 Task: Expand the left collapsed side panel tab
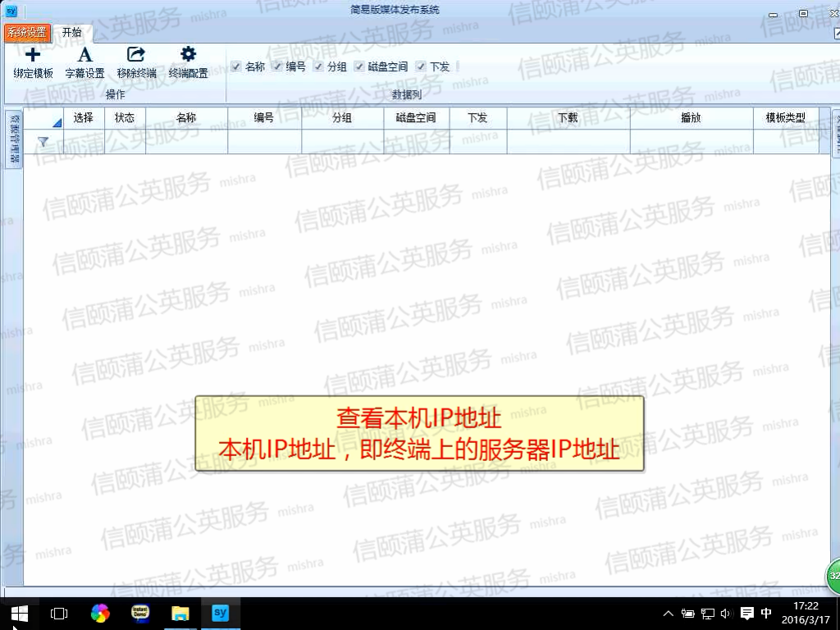pos(13,138)
